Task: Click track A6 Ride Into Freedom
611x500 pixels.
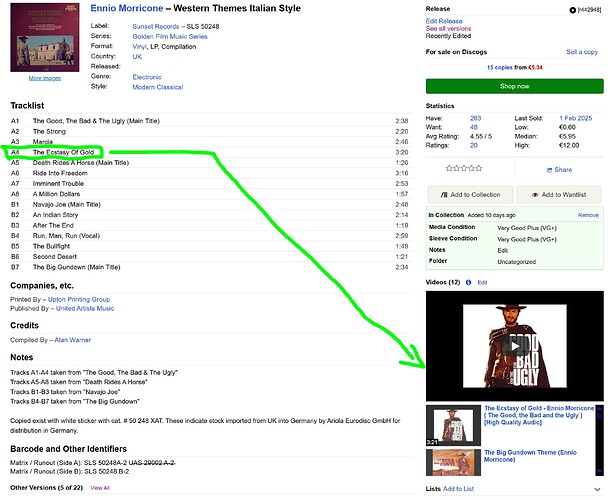Action: point(60,173)
